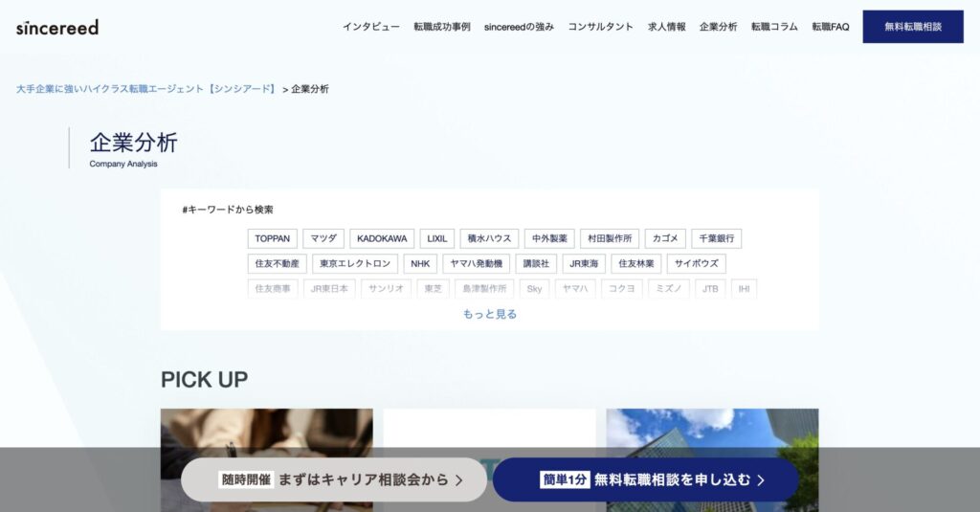Pick the 東京エレクトロン keyword tag

click(x=355, y=263)
